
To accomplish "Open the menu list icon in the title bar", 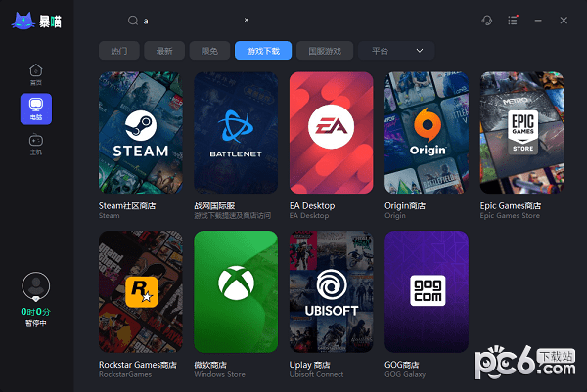I will [513, 21].
